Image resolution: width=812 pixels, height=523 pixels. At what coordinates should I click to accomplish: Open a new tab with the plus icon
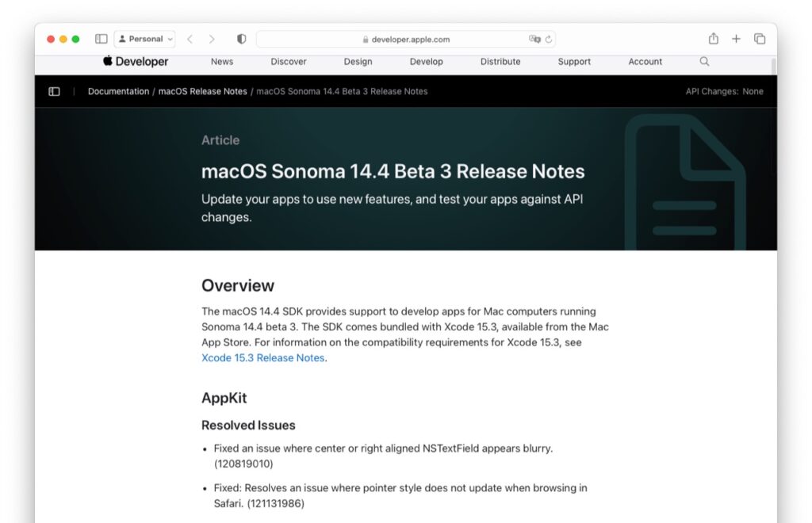coord(736,38)
